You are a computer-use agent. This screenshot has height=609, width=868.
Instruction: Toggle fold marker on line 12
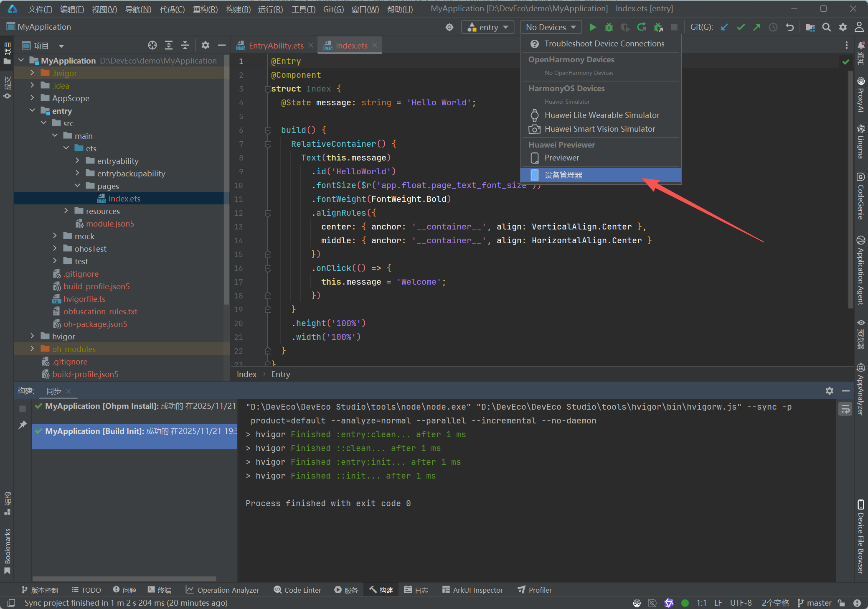268,213
